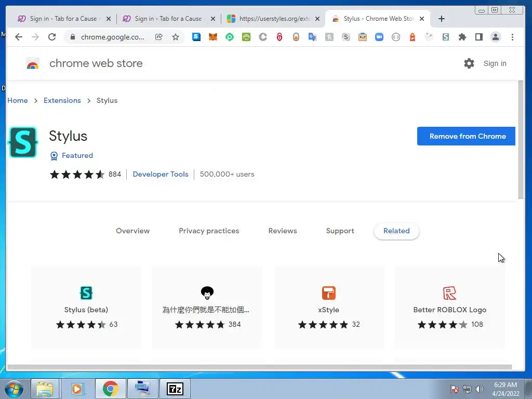The height and width of the screenshot is (399, 532).
Task: Open the green printer extension
Action: point(246,37)
